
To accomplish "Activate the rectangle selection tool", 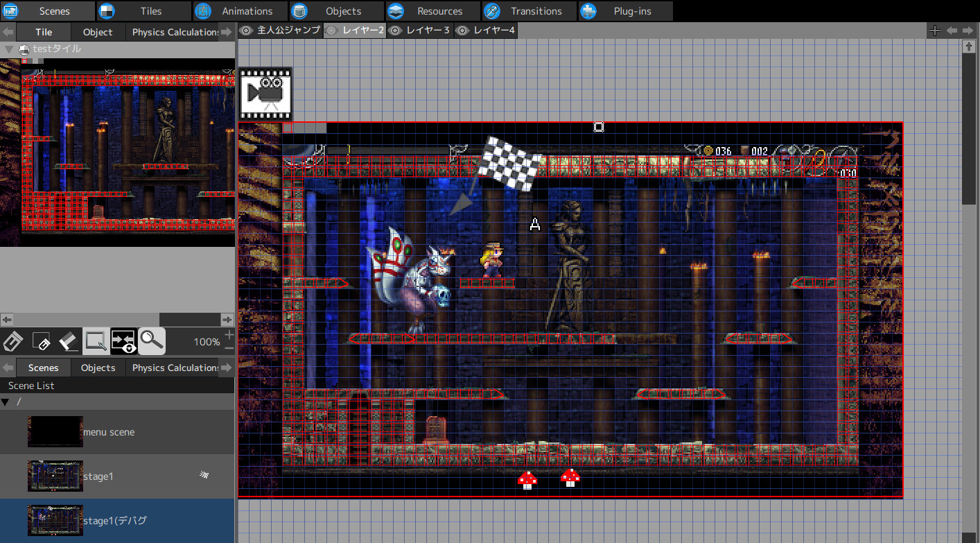I will click(x=96, y=341).
